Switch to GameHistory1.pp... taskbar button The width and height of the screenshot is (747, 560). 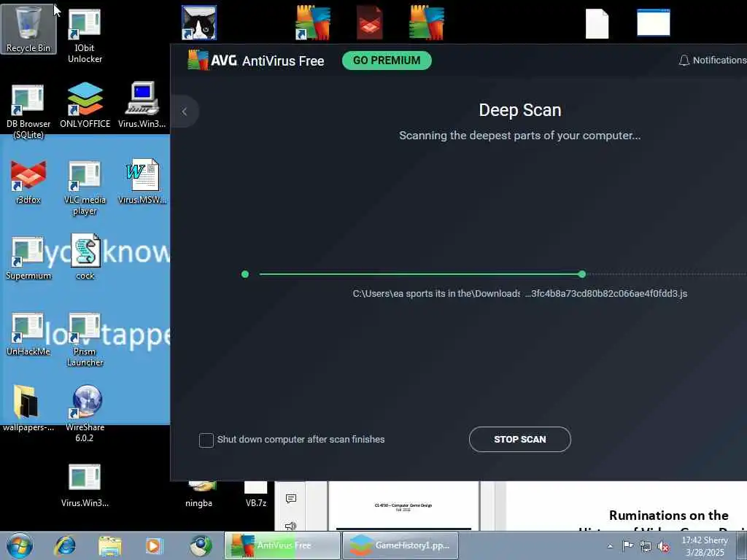[x=400, y=545]
